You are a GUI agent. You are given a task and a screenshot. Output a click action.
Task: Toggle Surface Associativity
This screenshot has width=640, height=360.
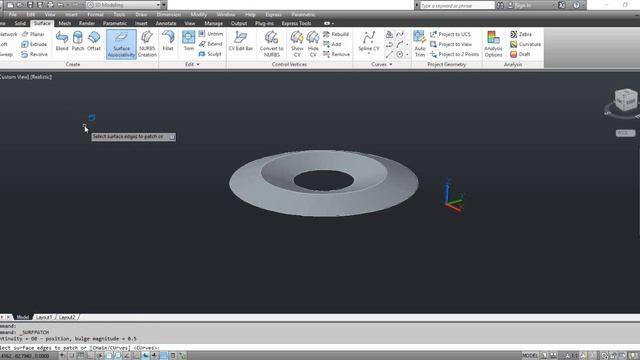click(121, 44)
